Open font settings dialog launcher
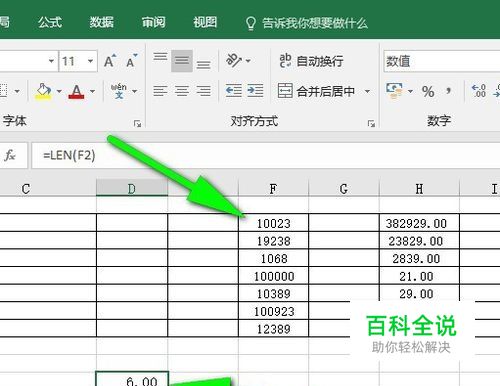The height and width of the screenshot is (386, 500). pyautogui.click(x=137, y=124)
